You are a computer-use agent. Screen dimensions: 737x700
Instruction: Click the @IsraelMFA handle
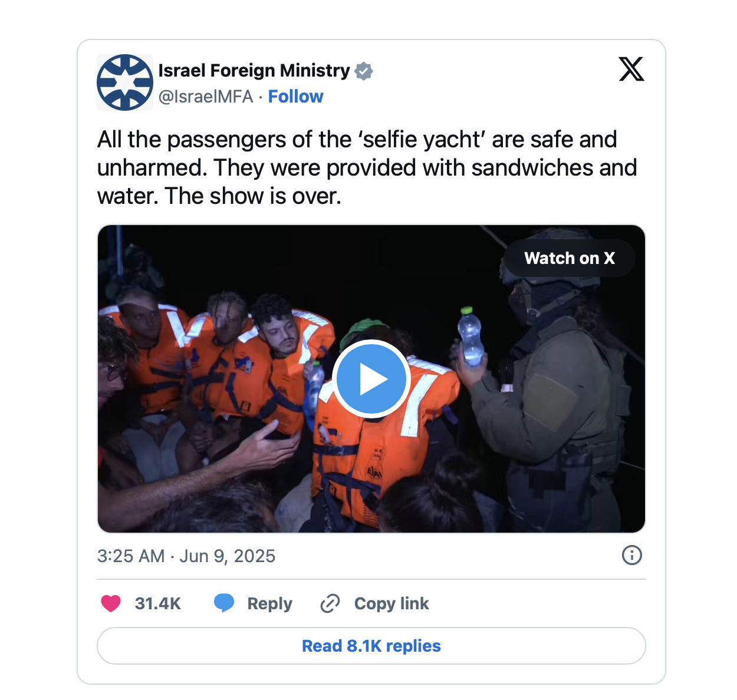[206, 96]
